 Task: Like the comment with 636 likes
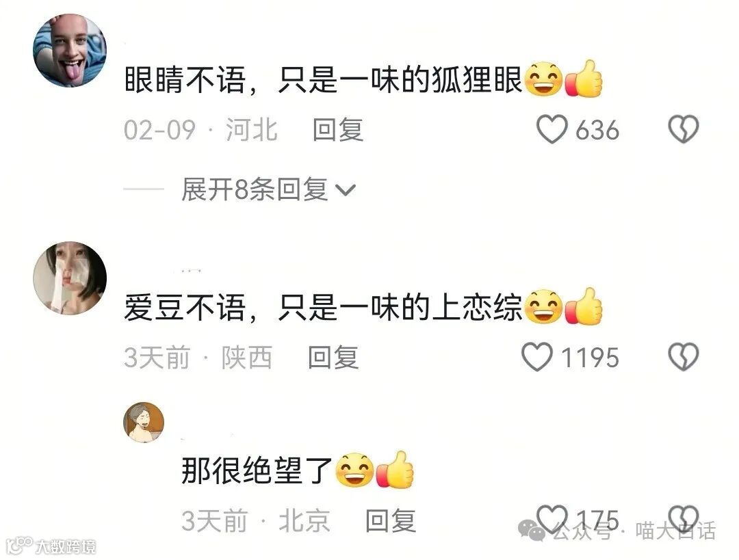coord(552,129)
